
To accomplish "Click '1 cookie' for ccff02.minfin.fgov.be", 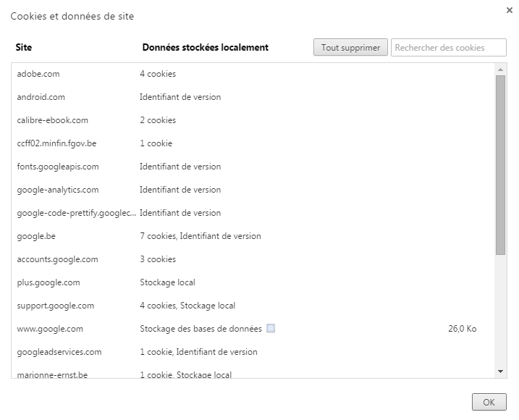I will pos(156,143).
